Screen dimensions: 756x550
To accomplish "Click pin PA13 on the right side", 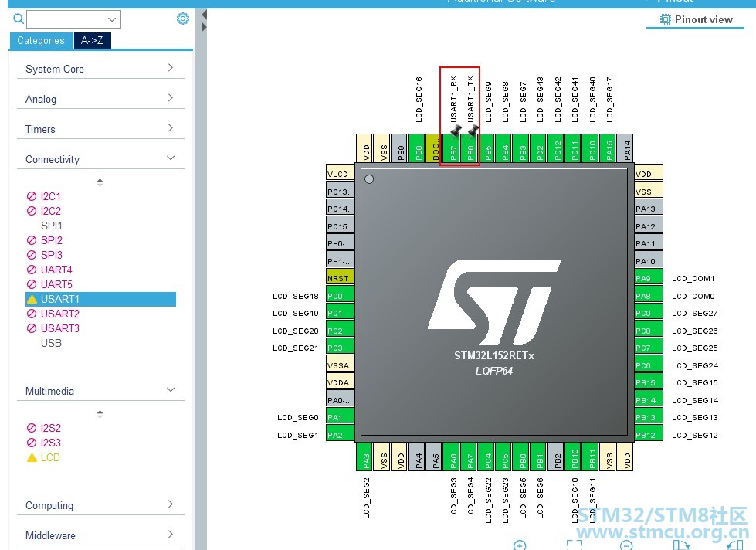I will click(649, 209).
